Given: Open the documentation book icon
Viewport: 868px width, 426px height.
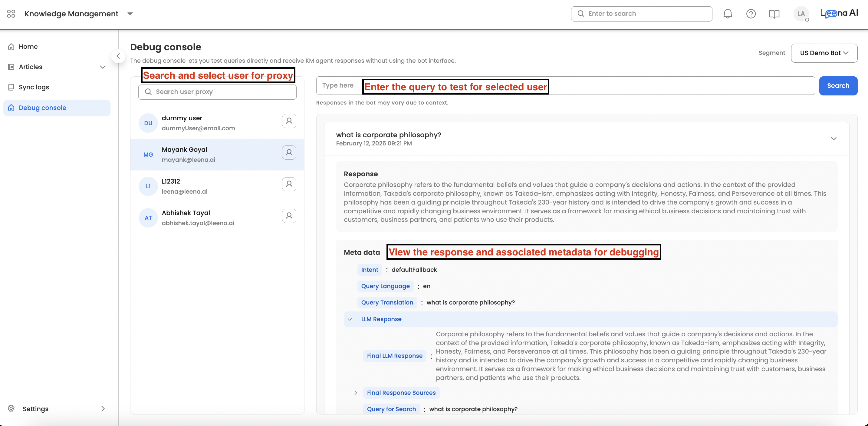Looking at the screenshot, I should [774, 14].
